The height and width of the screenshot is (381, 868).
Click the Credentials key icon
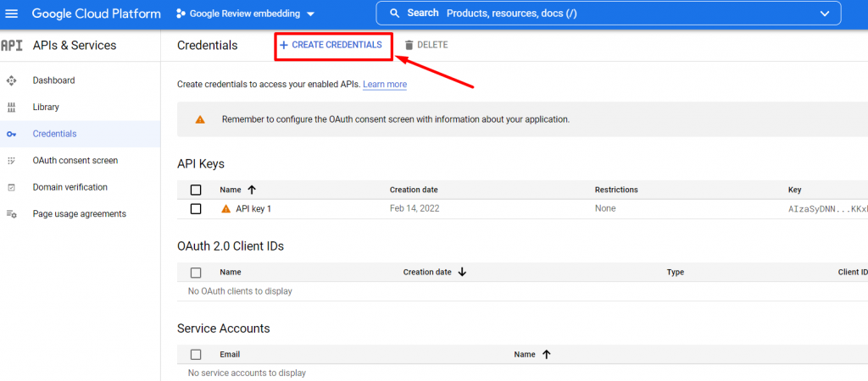pyautogui.click(x=11, y=135)
